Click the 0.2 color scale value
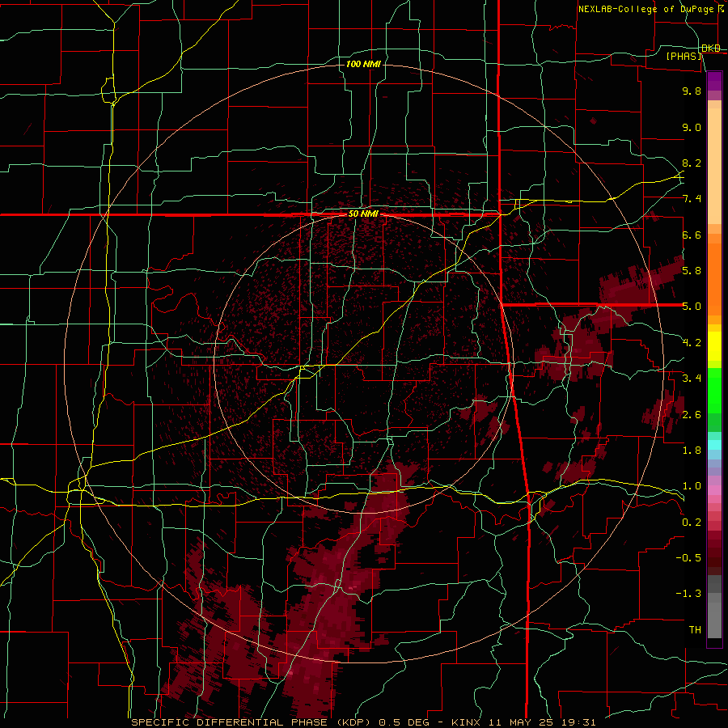The image size is (728, 728). pyautogui.click(x=692, y=523)
